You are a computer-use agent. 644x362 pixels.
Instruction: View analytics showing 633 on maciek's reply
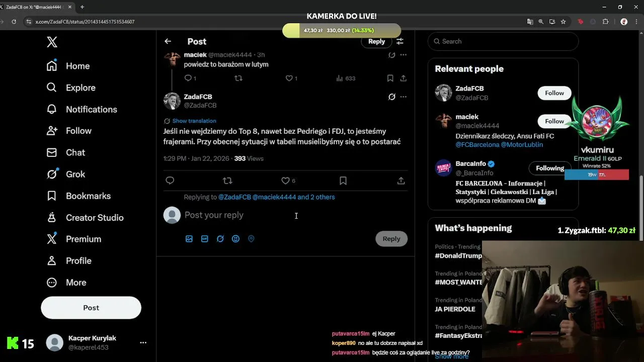pyautogui.click(x=346, y=78)
